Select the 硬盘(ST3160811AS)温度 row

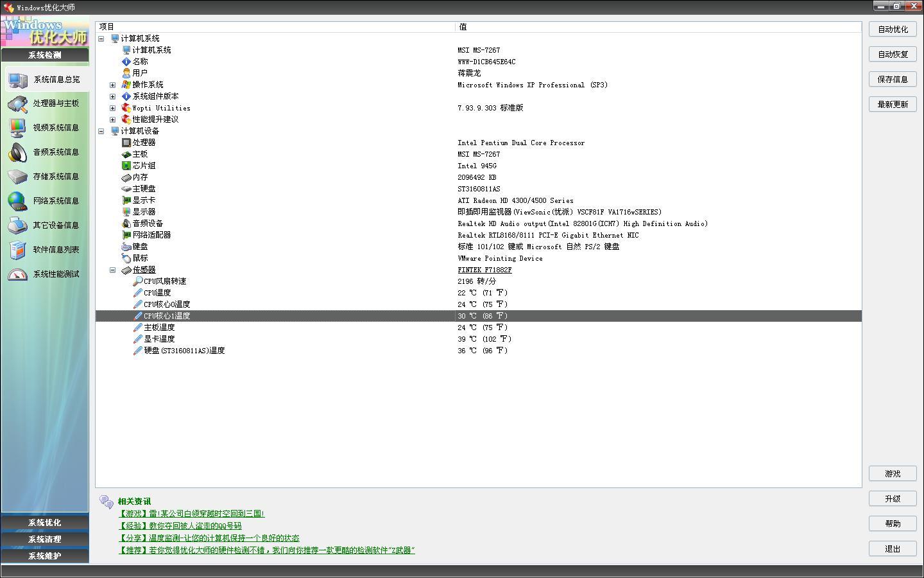click(x=479, y=351)
